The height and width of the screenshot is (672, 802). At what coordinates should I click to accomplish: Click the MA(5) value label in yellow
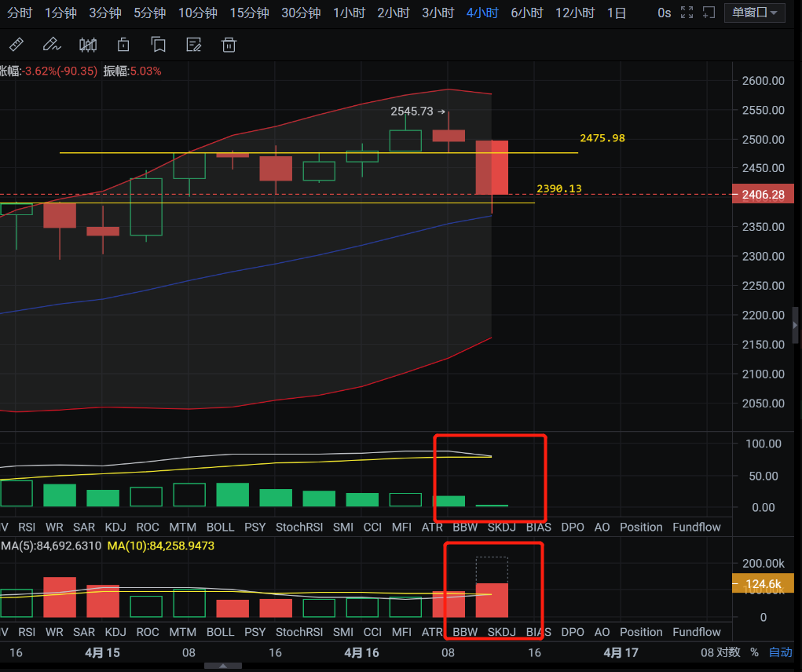pos(49,546)
